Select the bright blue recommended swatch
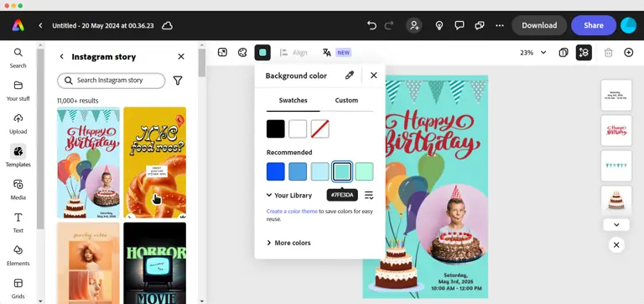Viewport: 644px width, 304px height. 276,171
